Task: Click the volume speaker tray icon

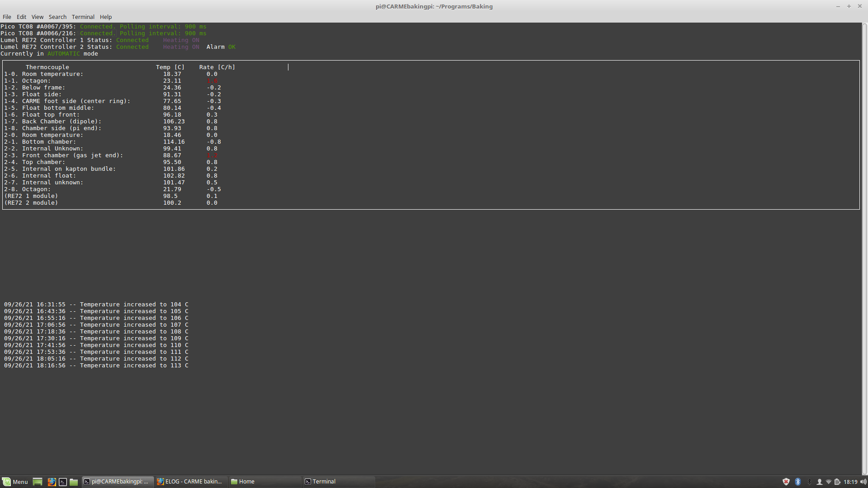Action: (x=863, y=482)
